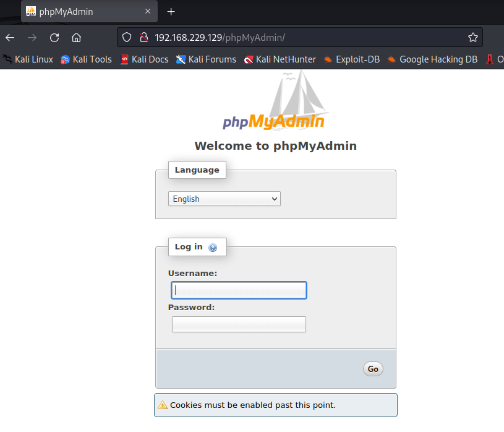Viewport: 504px width, 432px height.
Task: Open the Kali Docs bookmark
Action: click(144, 59)
